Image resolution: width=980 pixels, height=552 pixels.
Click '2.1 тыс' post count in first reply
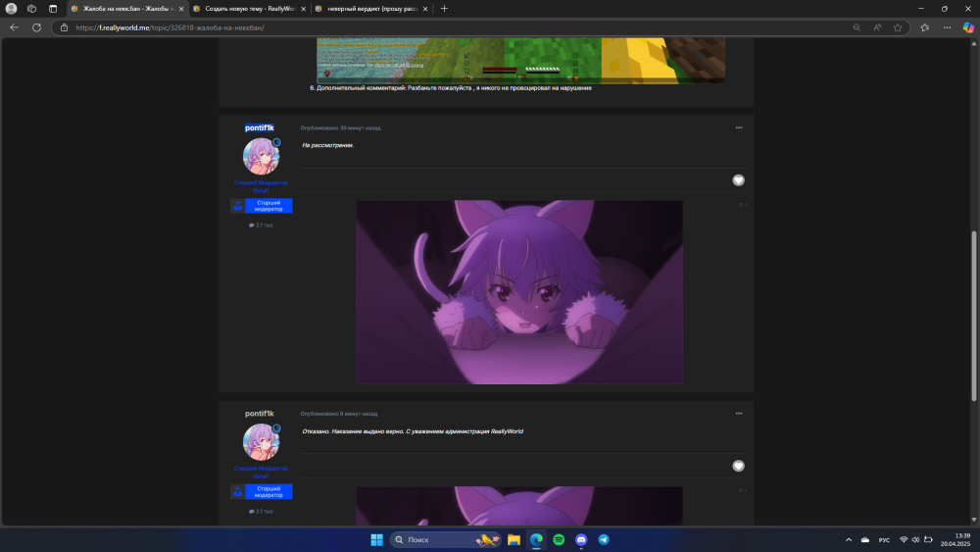262,226
